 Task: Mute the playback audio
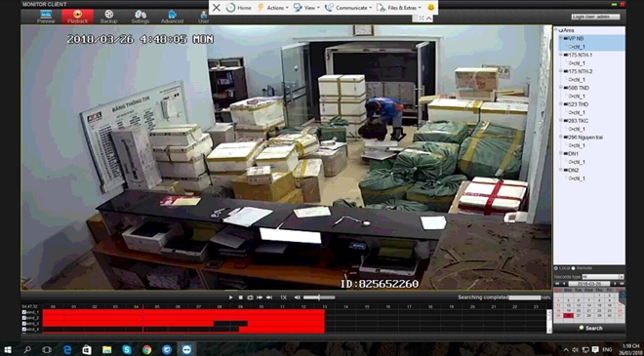coord(298,297)
